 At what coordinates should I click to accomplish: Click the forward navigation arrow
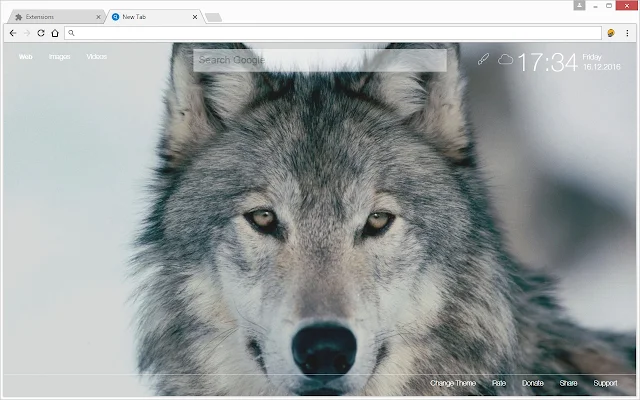[x=27, y=33]
